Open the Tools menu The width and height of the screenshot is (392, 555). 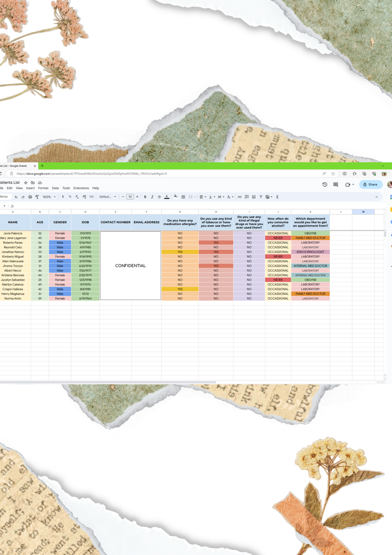pyautogui.click(x=66, y=188)
